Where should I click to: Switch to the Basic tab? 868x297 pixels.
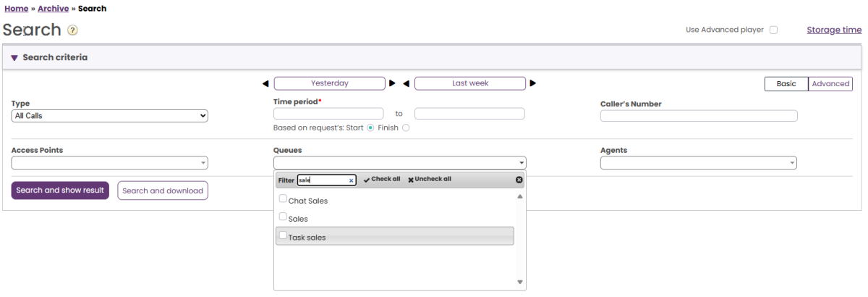tap(786, 84)
